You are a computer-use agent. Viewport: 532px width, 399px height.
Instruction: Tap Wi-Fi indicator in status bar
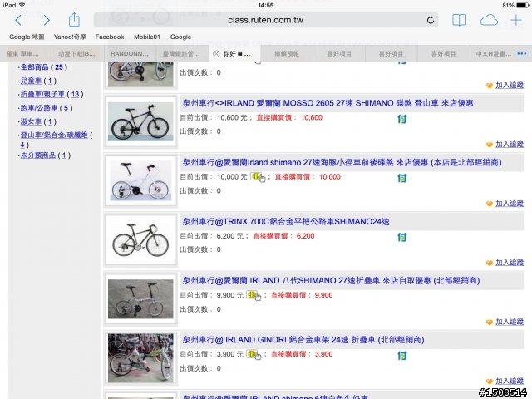[22, 5]
